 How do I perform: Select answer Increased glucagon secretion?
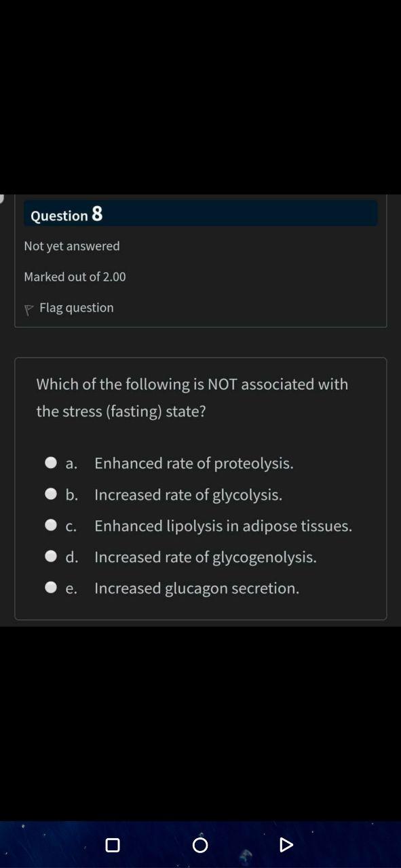(196, 588)
